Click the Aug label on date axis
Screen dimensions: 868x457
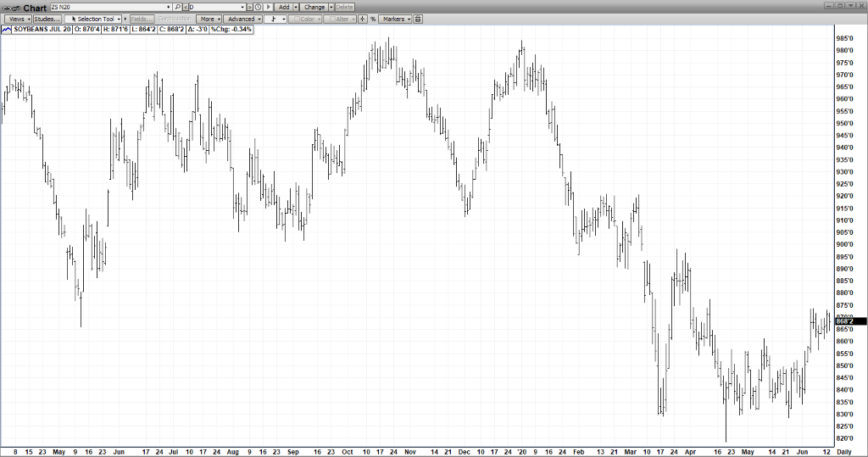pyautogui.click(x=233, y=452)
